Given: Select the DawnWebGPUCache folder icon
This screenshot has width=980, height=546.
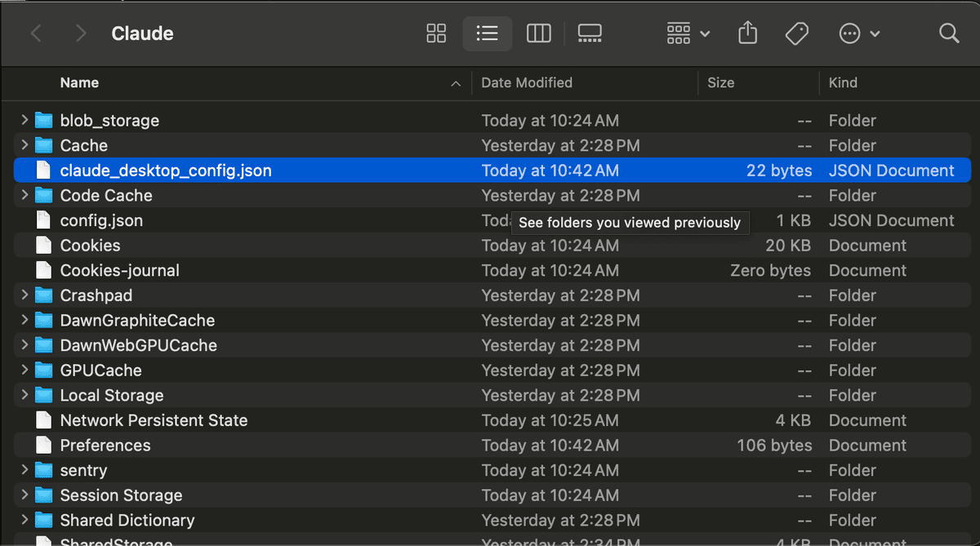Looking at the screenshot, I should pos(43,345).
